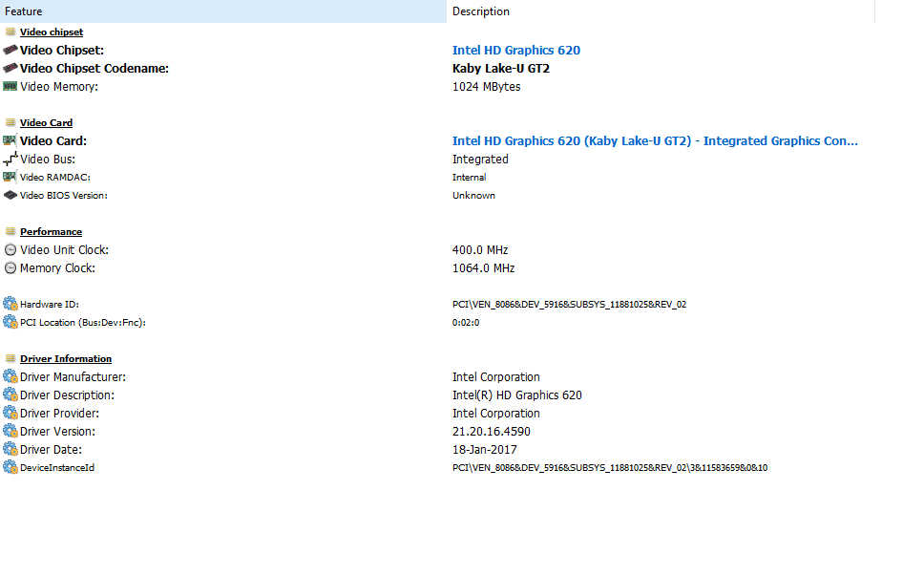Click the chip icon beside Video BIOS Version
The image size is (924, 576).
point(10,195)
